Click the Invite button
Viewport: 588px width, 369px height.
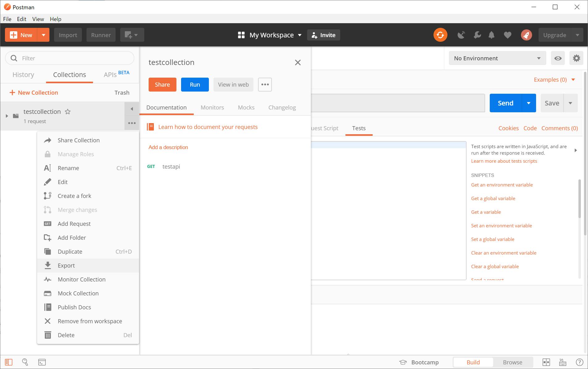point(324,35)
